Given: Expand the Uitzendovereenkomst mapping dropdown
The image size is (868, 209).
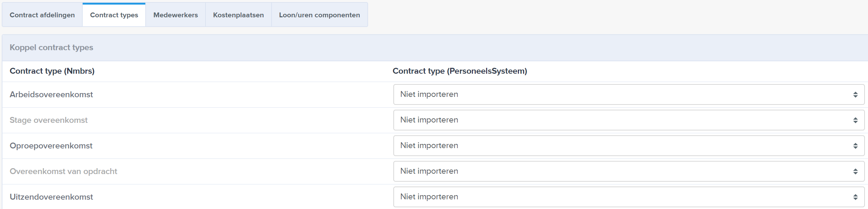Looking at the screenshot, I should [x=629, y=197].
